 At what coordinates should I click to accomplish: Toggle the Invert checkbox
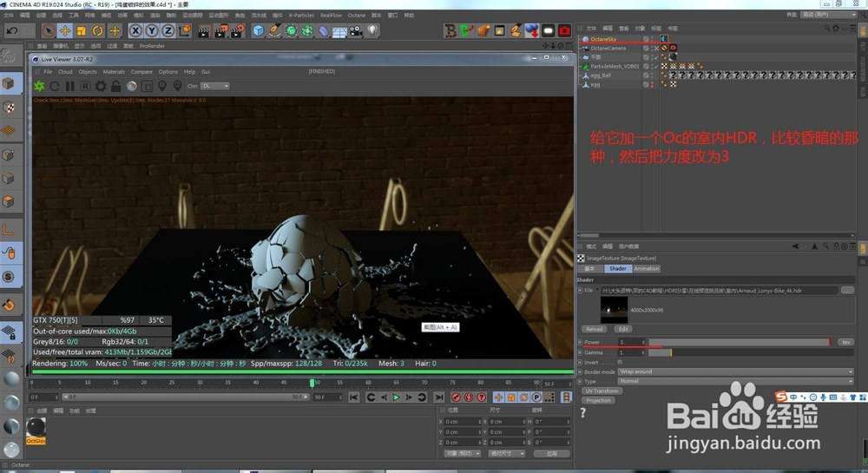[x=620, y=363]
